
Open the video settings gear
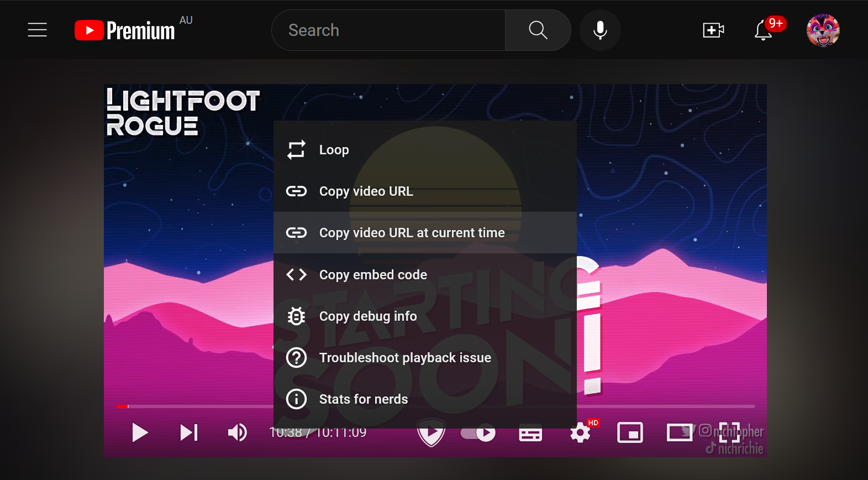click(580, 433)
